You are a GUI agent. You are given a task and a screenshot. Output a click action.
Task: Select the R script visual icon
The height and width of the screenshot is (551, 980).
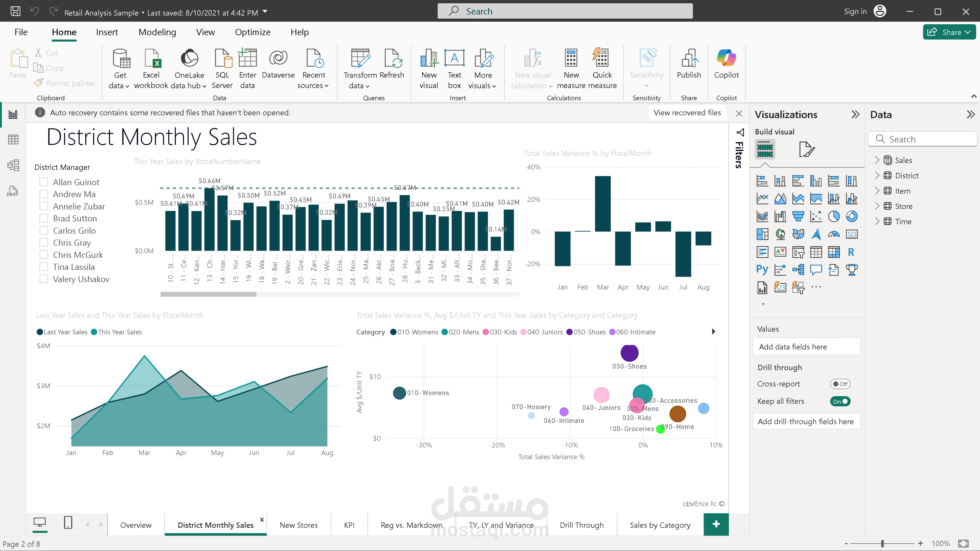click(x=852, y=252)
